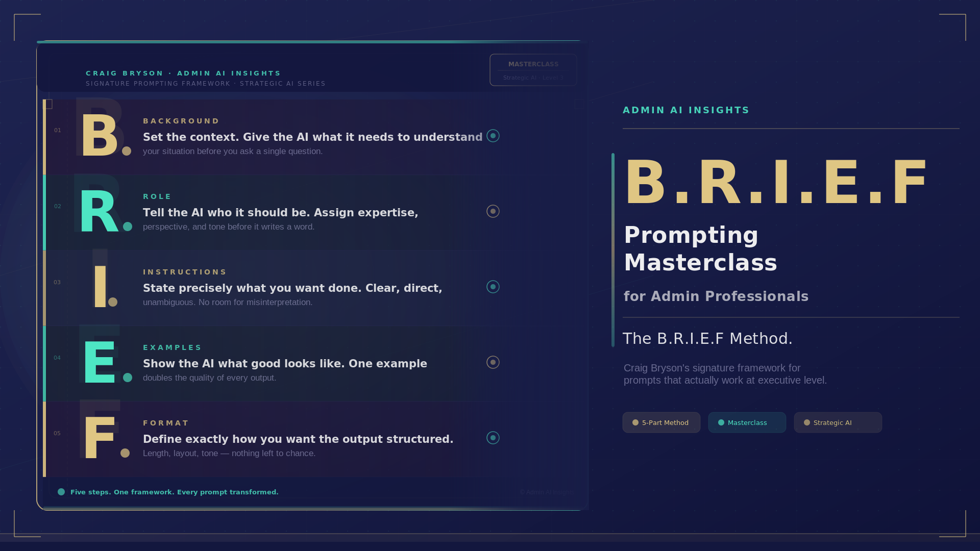Click the large gold letter I icon

pyautogui.click(x=100, y=287)
